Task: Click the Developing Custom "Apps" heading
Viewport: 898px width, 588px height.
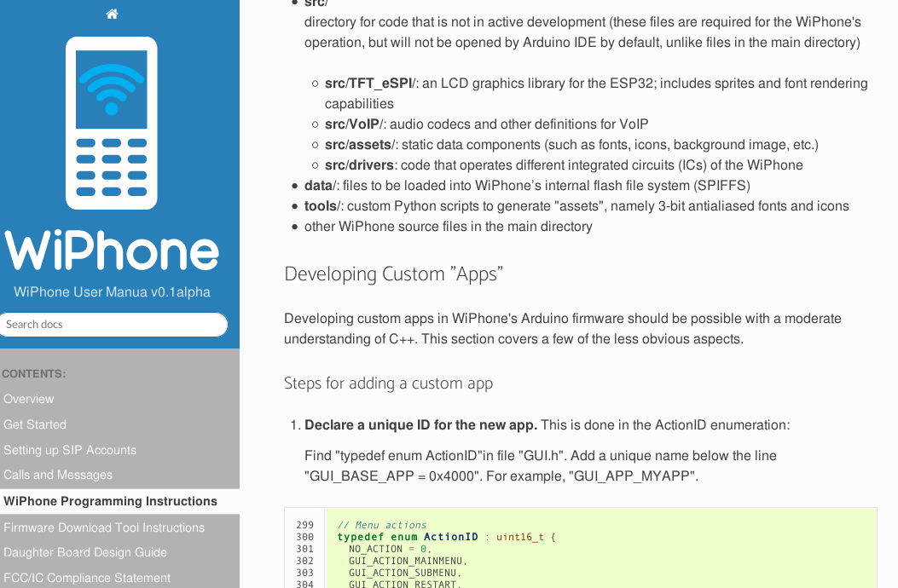Action: click(x=393, y=274)
